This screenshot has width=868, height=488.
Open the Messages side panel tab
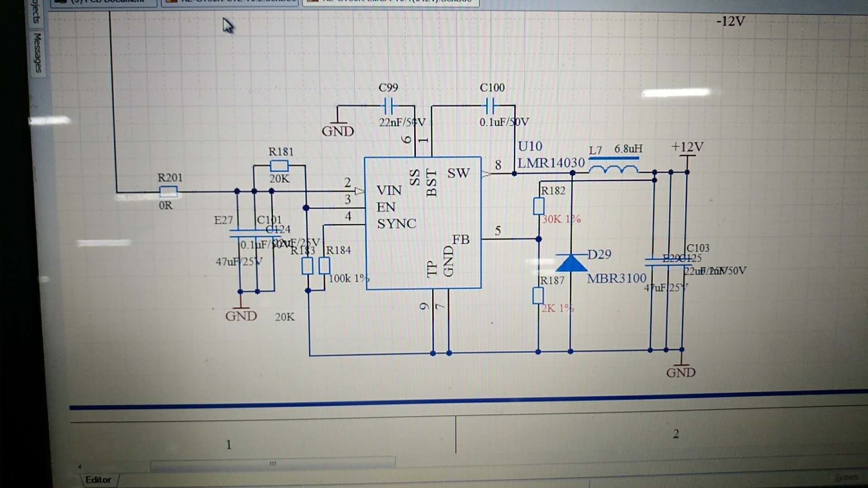[x=38, y=52]
